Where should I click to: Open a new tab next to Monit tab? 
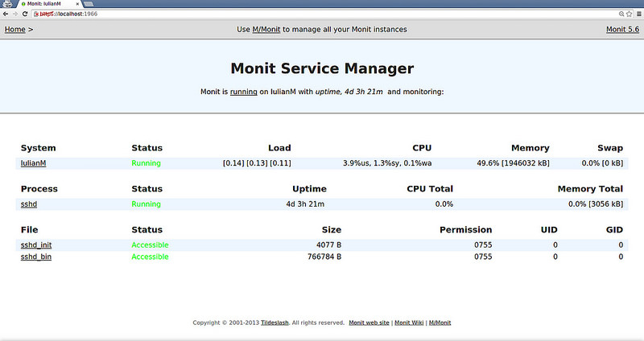pyautogui.click(x=89, y=4)
